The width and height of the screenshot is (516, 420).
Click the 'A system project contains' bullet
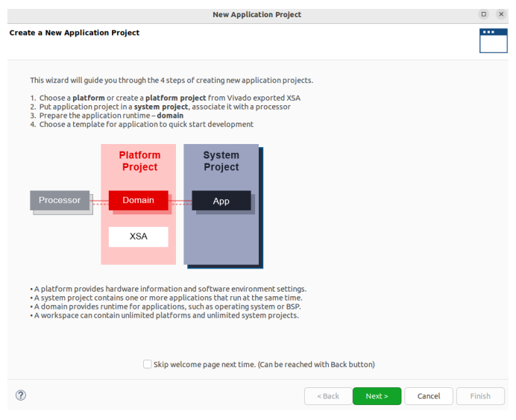(x=166, y=298)
